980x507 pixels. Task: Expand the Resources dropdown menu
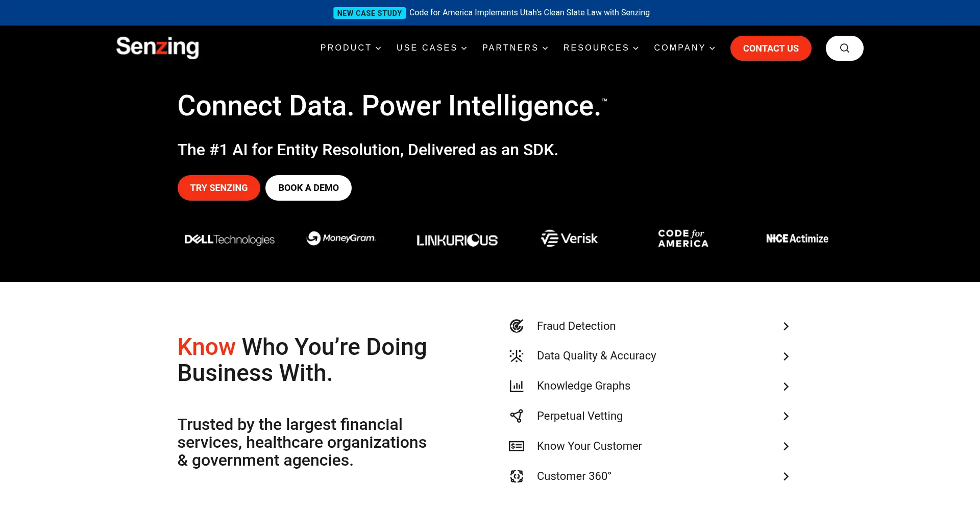pos(601,48)
